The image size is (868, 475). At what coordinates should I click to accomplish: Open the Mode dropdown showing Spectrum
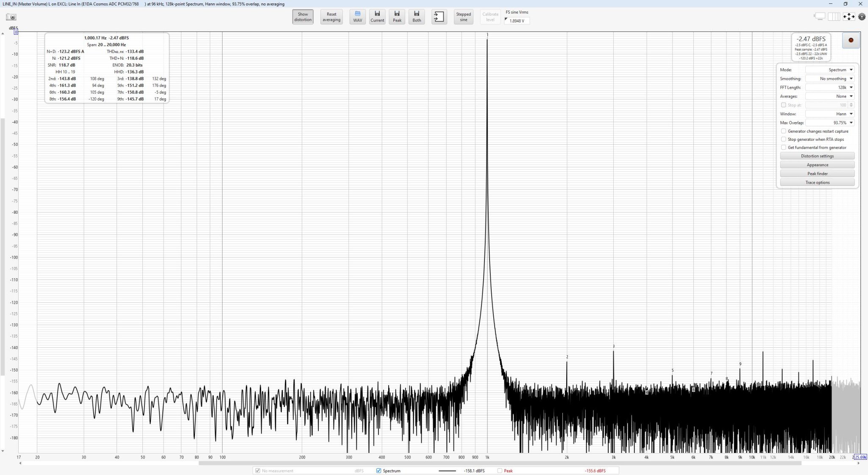click(830, 70)
